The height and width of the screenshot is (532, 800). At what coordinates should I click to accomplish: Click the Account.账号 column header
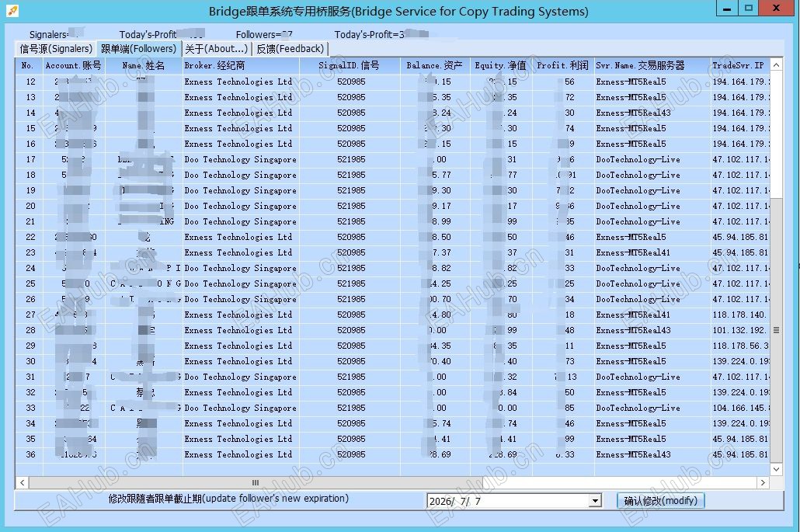click(x=74, y=65)
